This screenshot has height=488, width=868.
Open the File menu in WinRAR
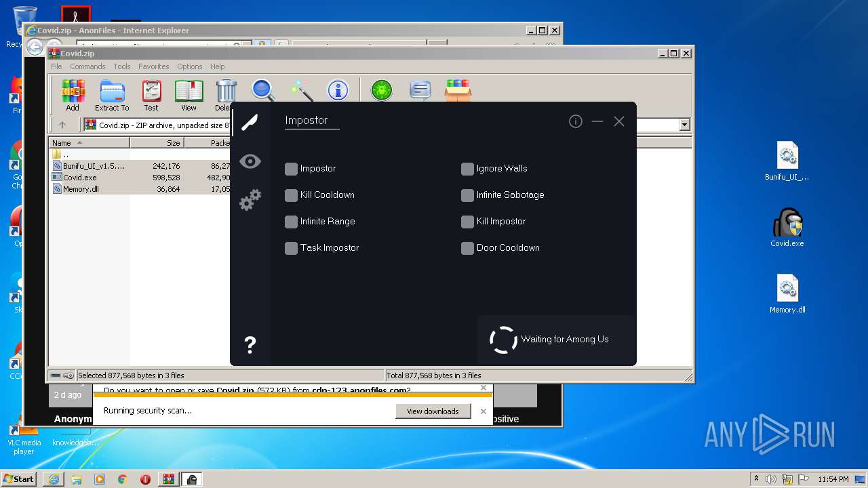tap(56, 66)
